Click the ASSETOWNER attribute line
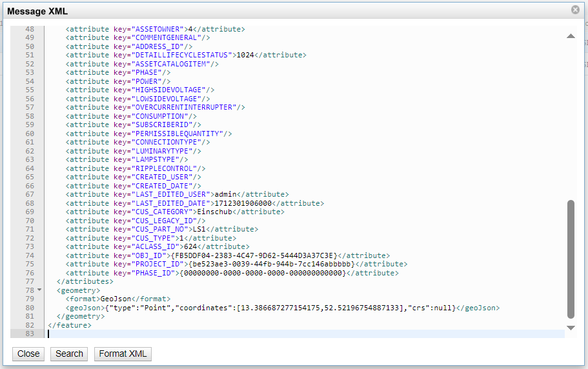This screenshot has width=588, height=369. 156,29
